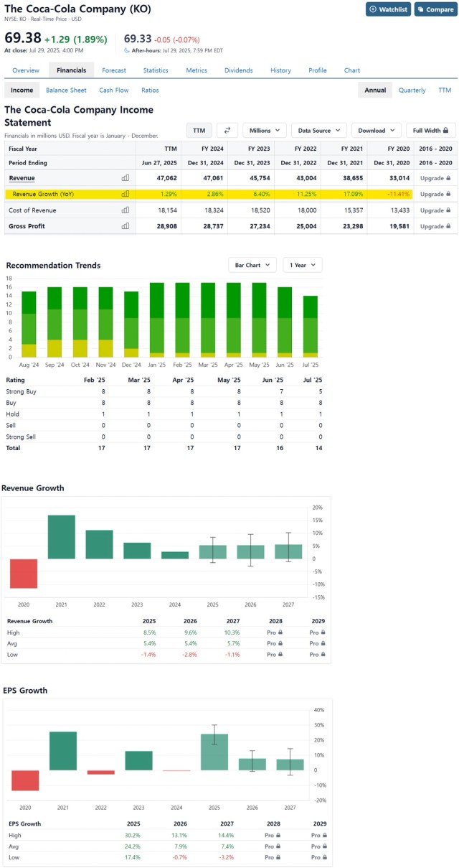Click the red 2020 bar in Revenue Growth chart
This screenshot has width=459, height=868.
[24, 573]
